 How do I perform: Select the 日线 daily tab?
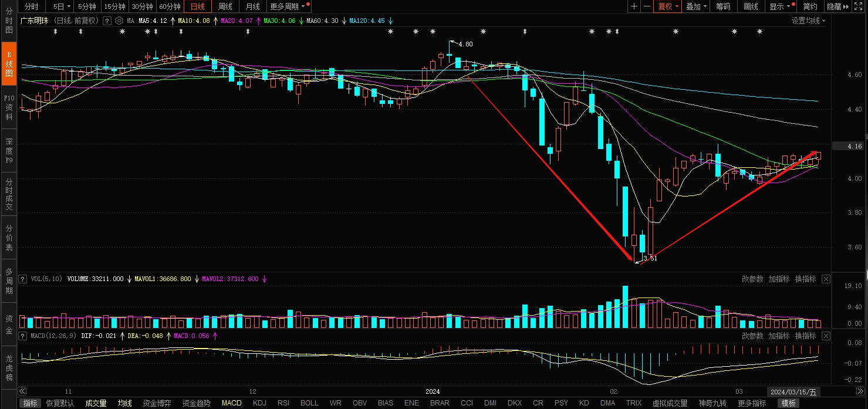[198, 6]
